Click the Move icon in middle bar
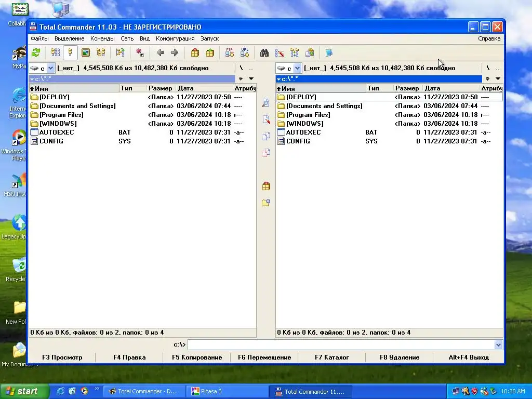The width and height of the screenshot is (532, 399). (x=266, y=153)
